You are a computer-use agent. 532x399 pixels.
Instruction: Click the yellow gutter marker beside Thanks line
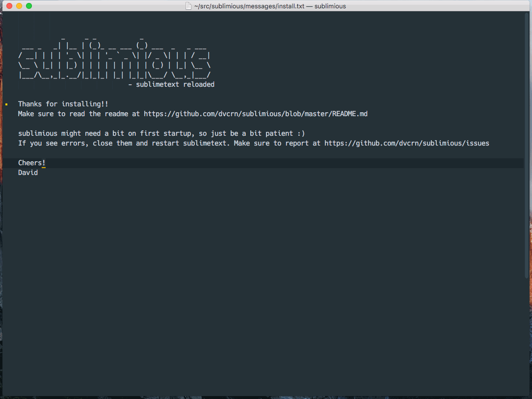6,104
